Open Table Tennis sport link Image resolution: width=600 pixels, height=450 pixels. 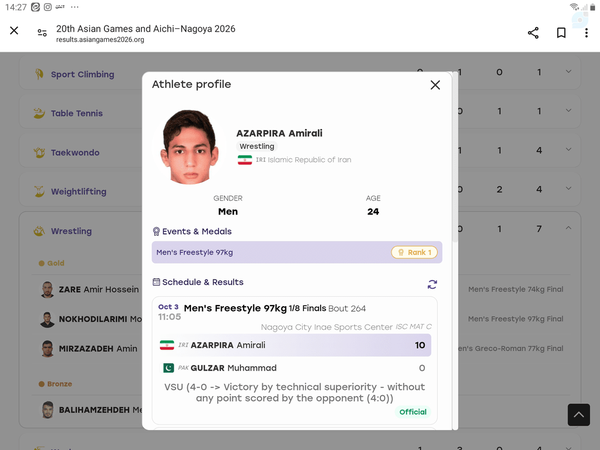click(x=77, y=114)
